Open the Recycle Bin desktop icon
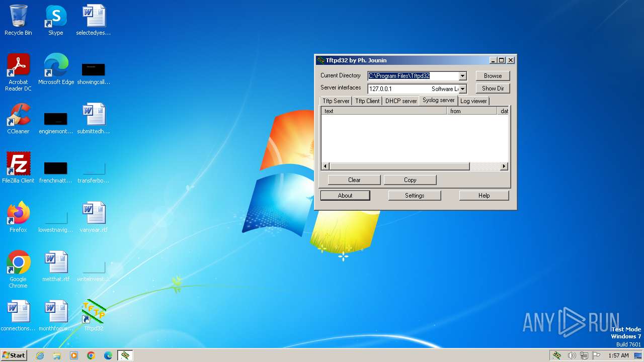 coord(18,20)
